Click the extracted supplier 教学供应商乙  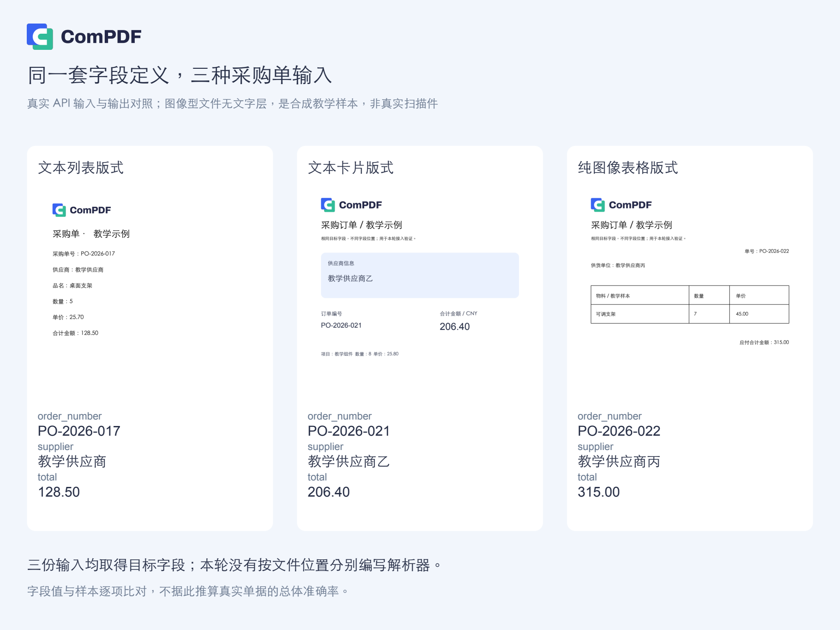[349, 462]
